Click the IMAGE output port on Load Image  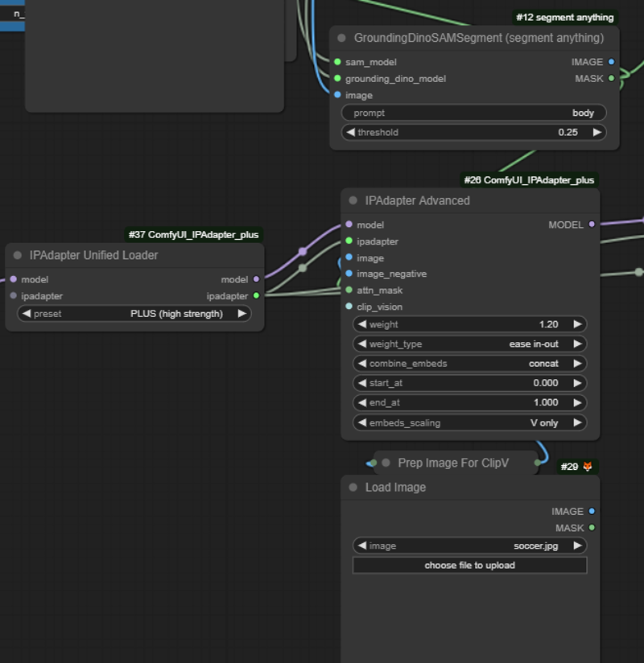(x=592, y=511)
